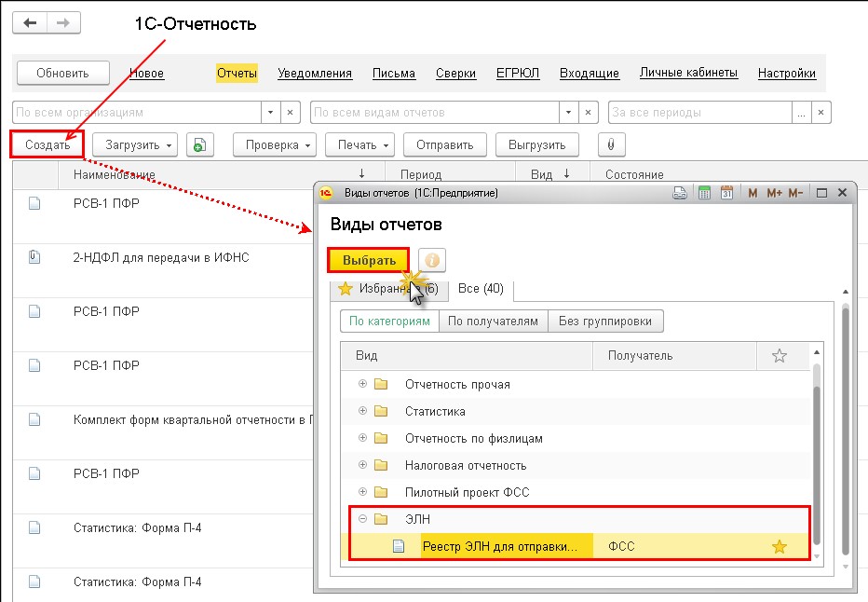Screen dimensions: 868x602
Task: Switch to the Все (40) tab
Action: [x=481, y=289]
